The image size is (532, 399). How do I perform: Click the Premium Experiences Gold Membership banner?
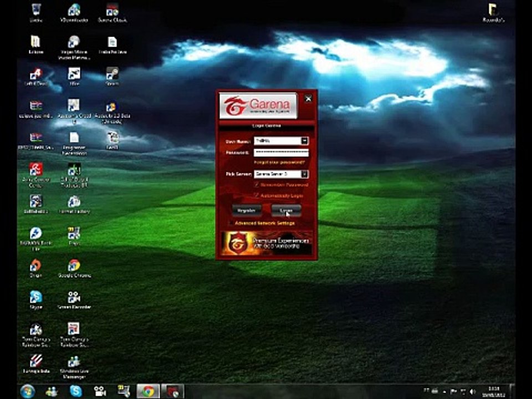[267, 243]
